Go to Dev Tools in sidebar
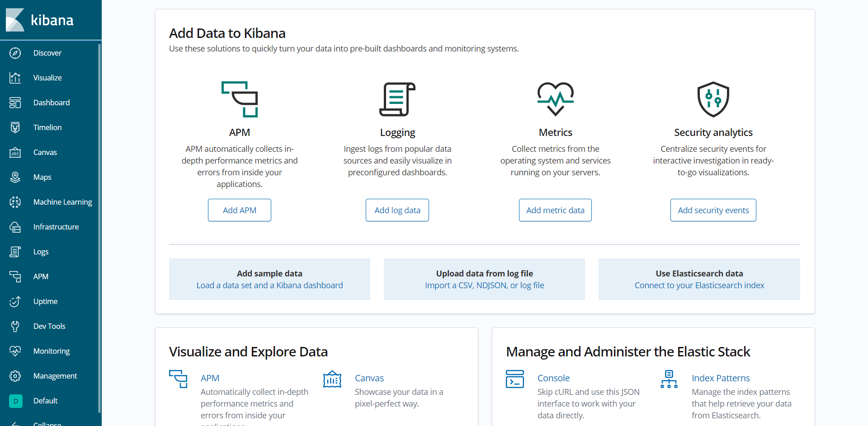 coord(49,326)
